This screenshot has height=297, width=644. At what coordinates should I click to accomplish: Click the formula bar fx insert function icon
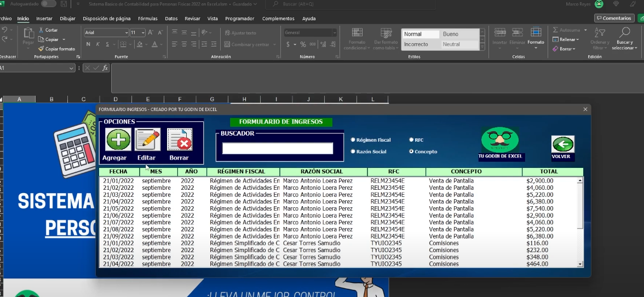click(x=105, y=68)
